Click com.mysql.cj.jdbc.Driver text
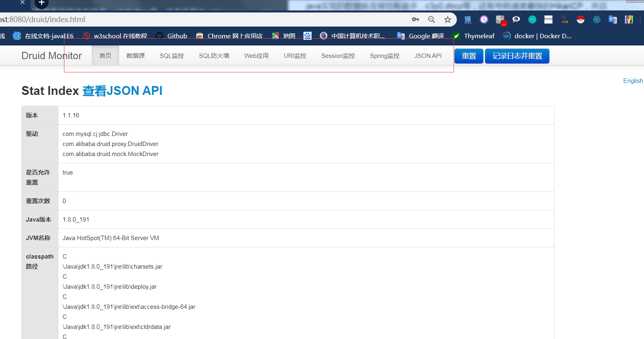Image resolution: width=644 pixels, height=339 pixels. click(x=95, y=134)
